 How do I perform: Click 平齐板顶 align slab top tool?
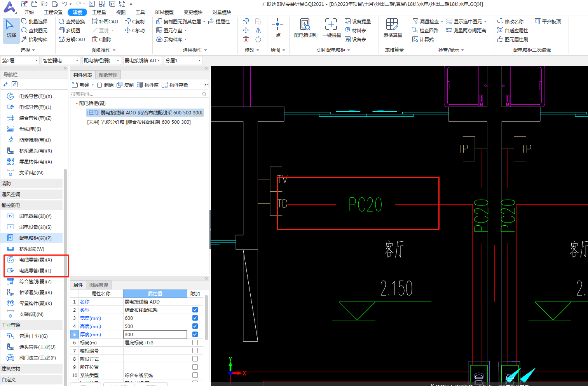(x=548, y=21)
